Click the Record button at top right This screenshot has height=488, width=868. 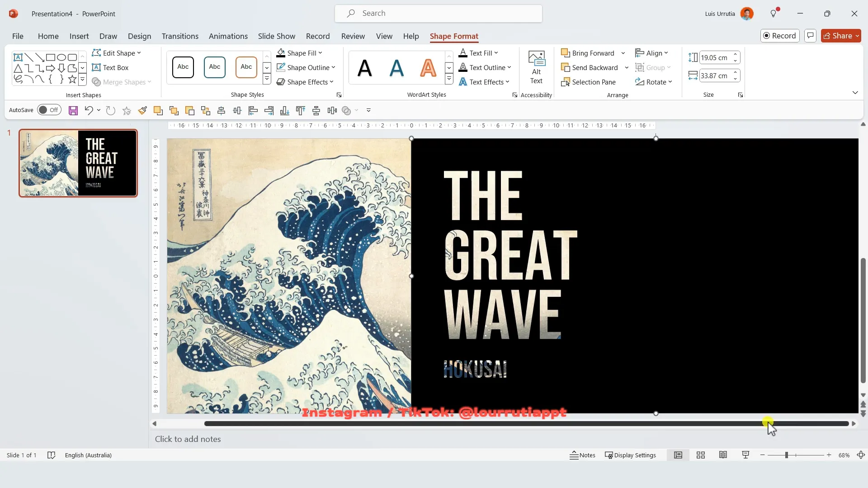tap(780, 36)
